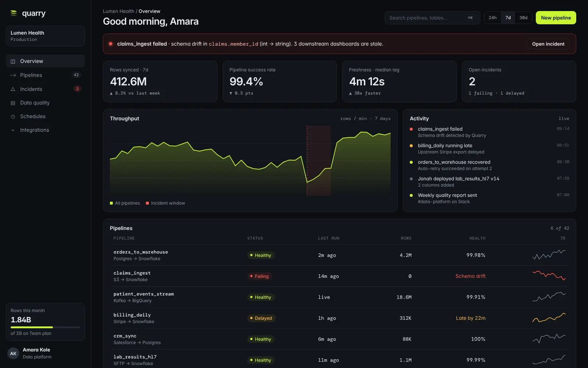
Task: Click the Data quality icon in sidebar
Action: [13, 103]
